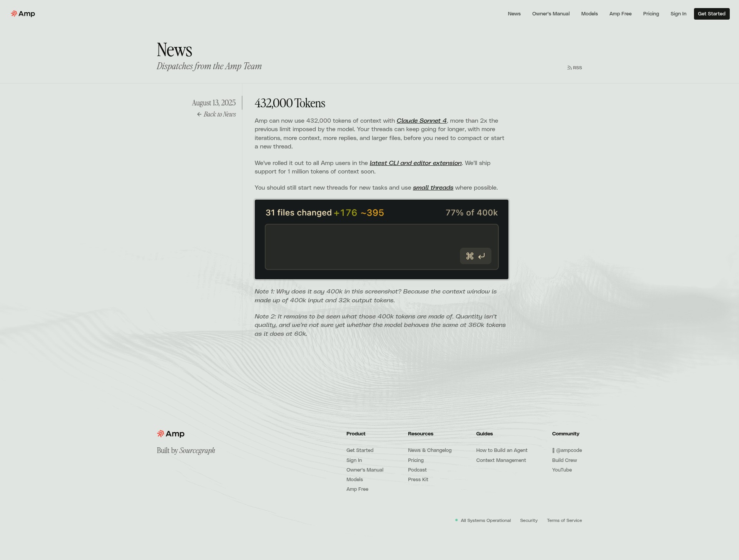Viewport: 739px width, 560px height.
Task: Open the @ampcode community link
Action: (567, 450)
